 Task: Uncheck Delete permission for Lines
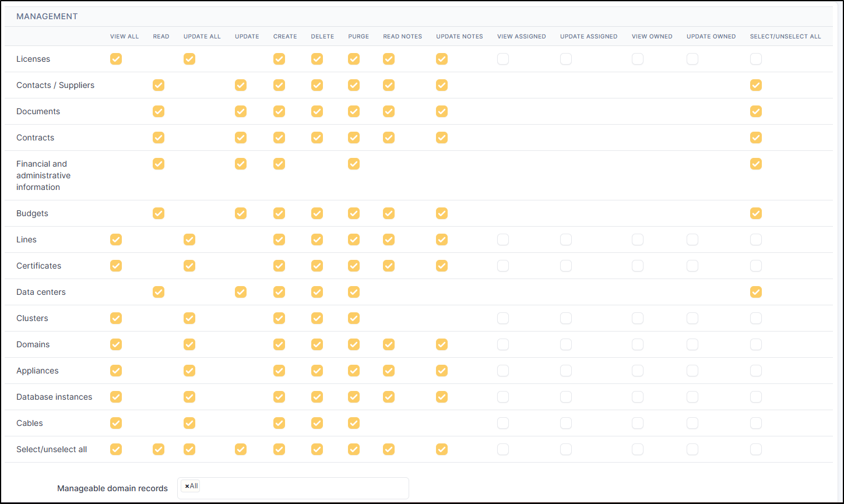[x=317, y=239]
